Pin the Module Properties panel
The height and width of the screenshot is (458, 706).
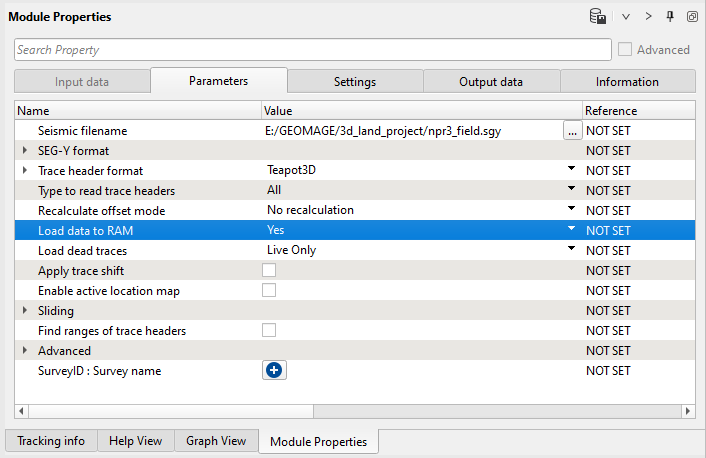(x=670, y=17)
